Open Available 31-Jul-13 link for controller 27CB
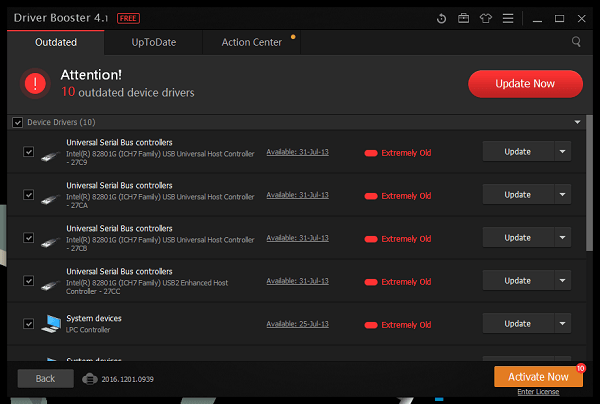This screenshot has width=600, height=404. [x=297, y=238]
